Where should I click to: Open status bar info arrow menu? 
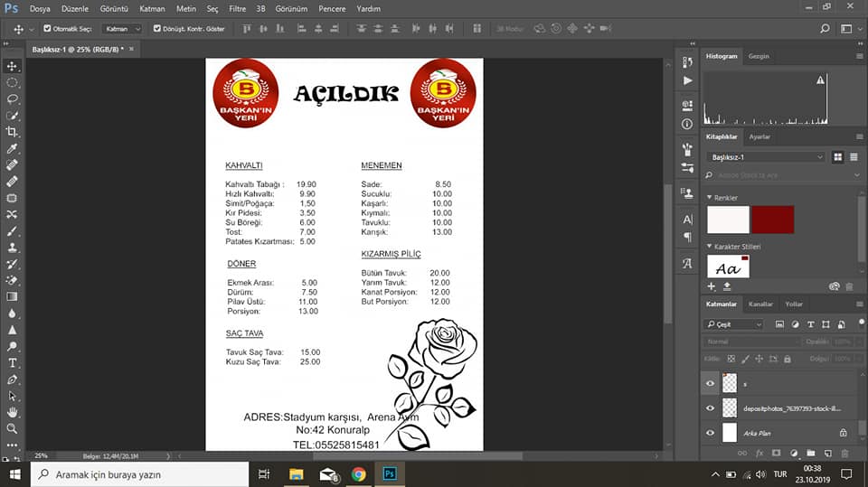[x=168, y=456]
